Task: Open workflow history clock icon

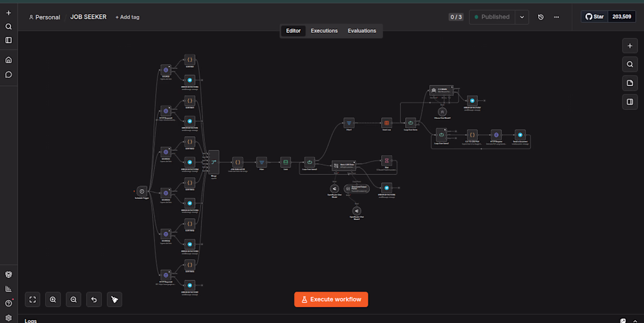Action: (x=540, y=17)
